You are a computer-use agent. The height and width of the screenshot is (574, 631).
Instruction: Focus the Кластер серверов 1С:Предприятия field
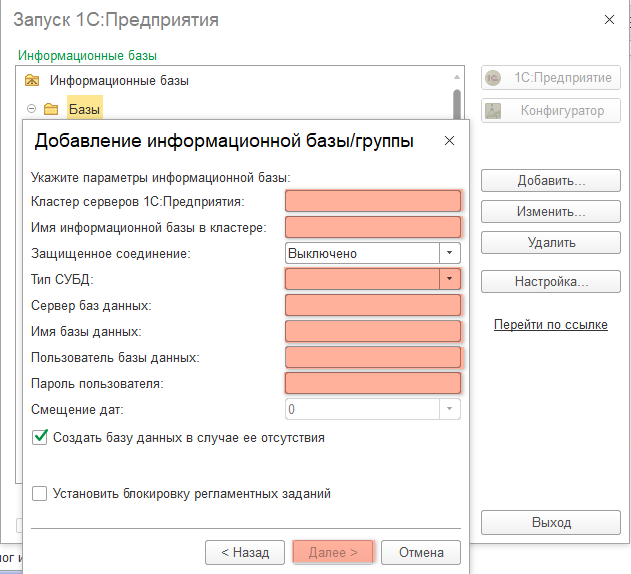(x=373, y=201)
